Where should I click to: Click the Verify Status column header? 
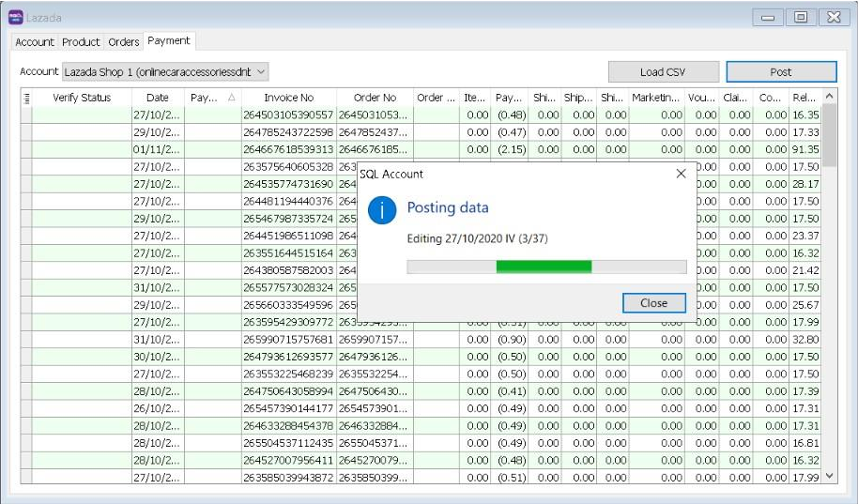coord(82,98)
